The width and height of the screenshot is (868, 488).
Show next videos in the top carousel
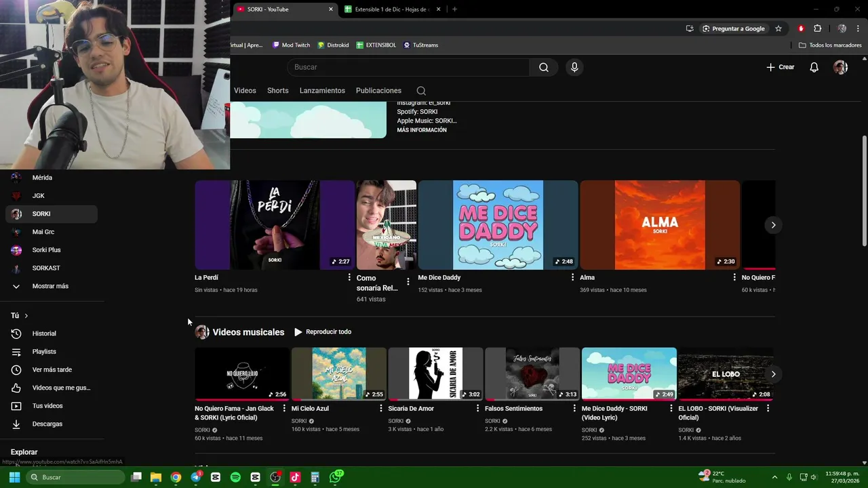(773, 225)
